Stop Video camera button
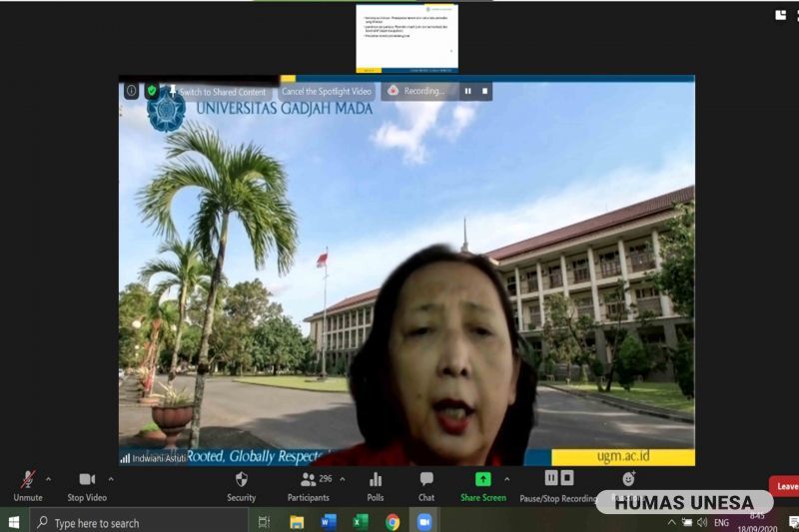The width and height of the screenshot is (799, 532). (87, 486)
